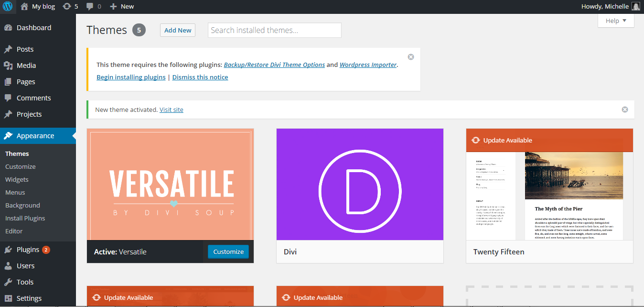Click the blue Customize button for Versatile
644x307 pixels.
(228, 252)
